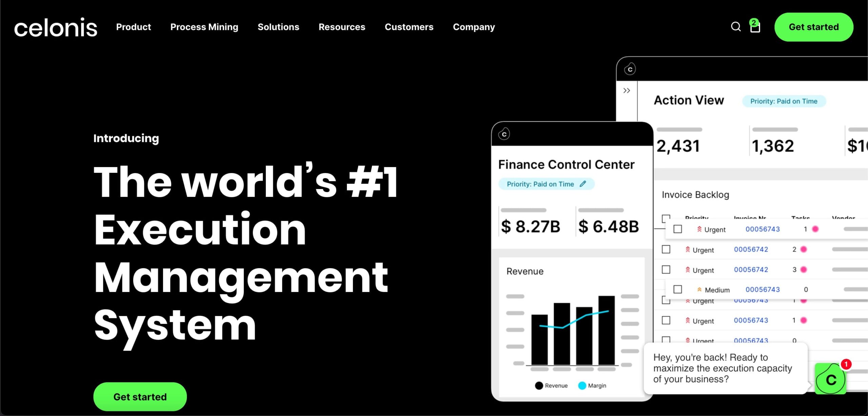Click the Celonis logo icon top-left

55,26
